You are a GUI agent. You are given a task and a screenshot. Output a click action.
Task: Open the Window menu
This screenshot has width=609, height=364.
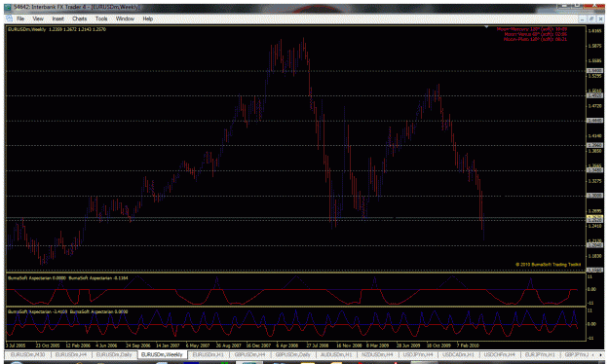click(x=125, y=18)
